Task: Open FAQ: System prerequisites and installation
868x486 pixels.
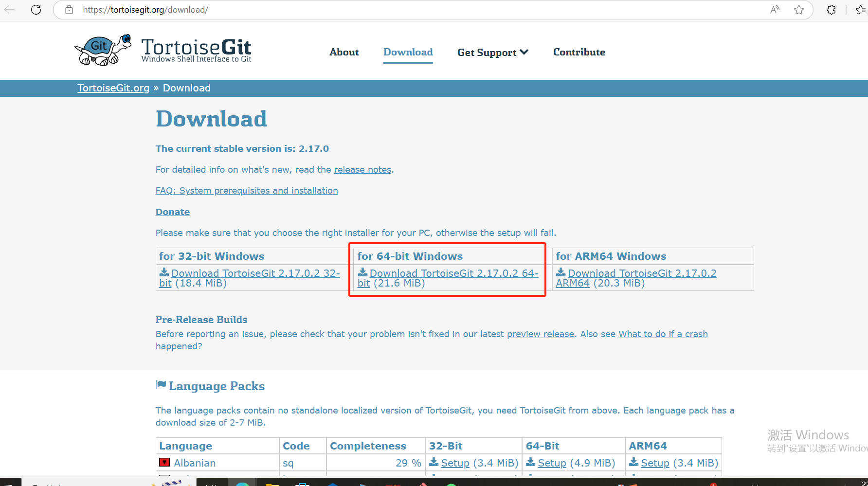Action: click(247, 191)
